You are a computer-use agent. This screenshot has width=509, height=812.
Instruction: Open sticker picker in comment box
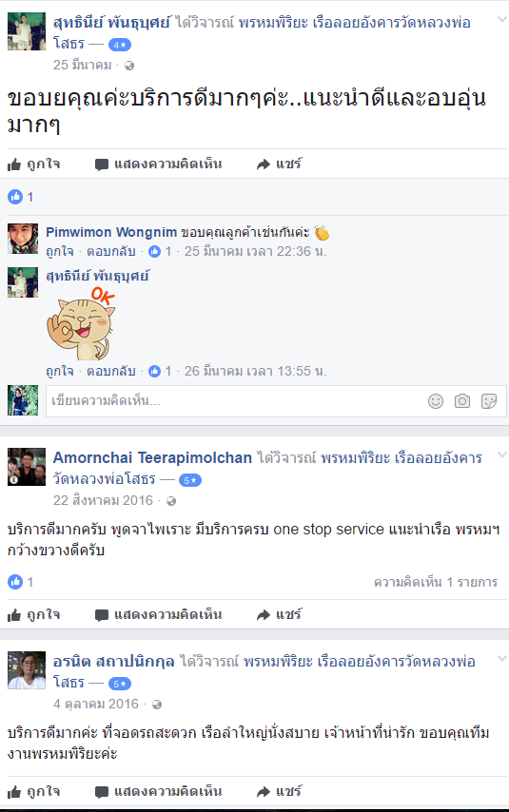489,401
